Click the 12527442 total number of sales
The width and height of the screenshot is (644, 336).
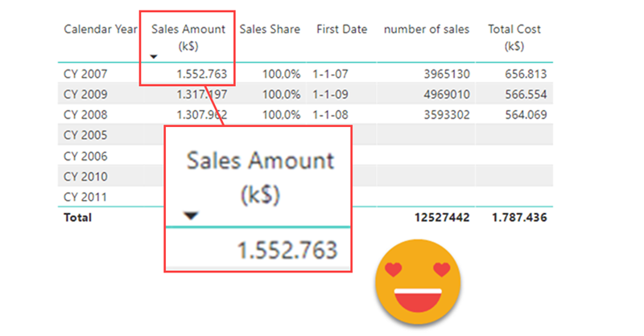[x=442, y=218]
